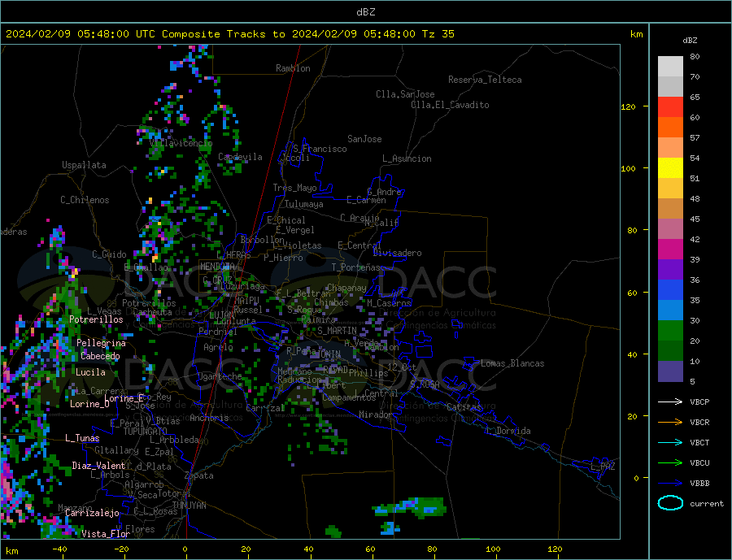Viewport: 732px width, 560px height.
Task: Pick the red 65 dBZ color band
Action: click(x=670, y=106)
